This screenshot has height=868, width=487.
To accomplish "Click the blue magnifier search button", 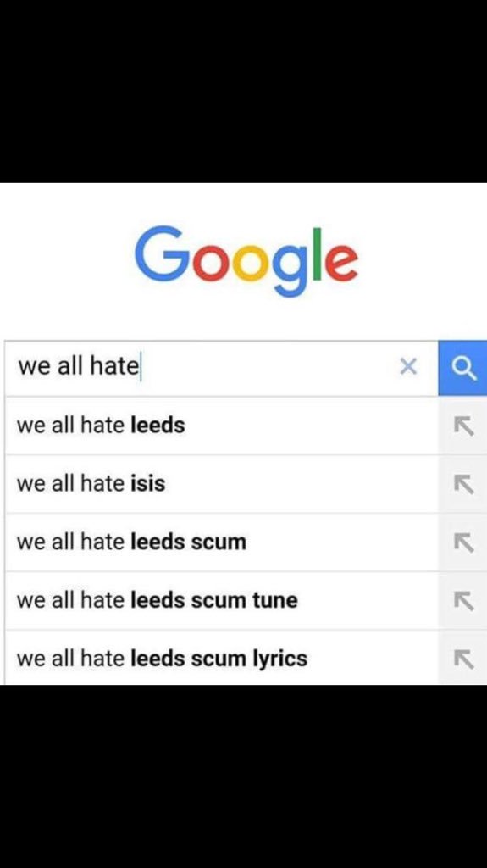I will click(463, 368).
